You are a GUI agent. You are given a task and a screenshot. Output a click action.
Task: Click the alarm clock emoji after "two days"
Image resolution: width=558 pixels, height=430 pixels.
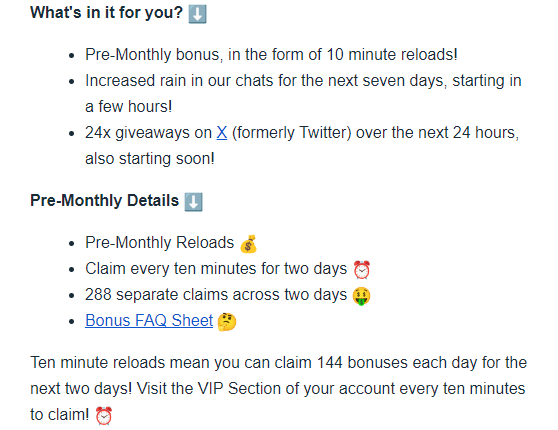(x=362, y=269)
